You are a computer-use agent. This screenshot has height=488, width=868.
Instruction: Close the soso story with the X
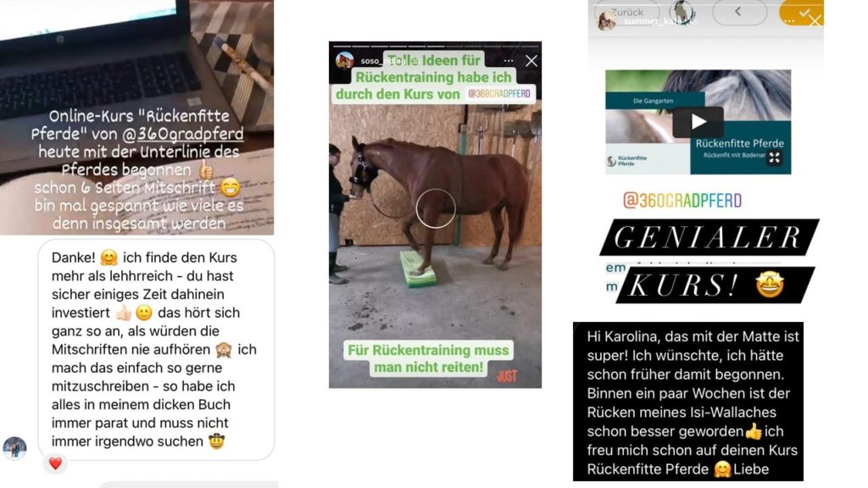[531, 61]
